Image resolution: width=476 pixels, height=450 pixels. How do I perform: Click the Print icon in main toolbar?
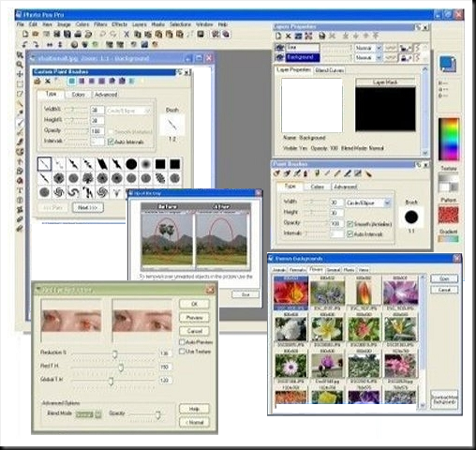pos(78,34)
